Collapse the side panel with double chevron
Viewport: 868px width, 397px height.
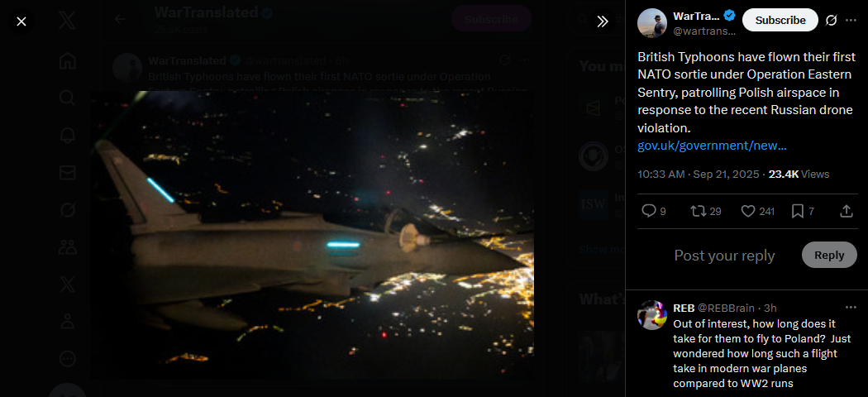[x=603, y=22]
